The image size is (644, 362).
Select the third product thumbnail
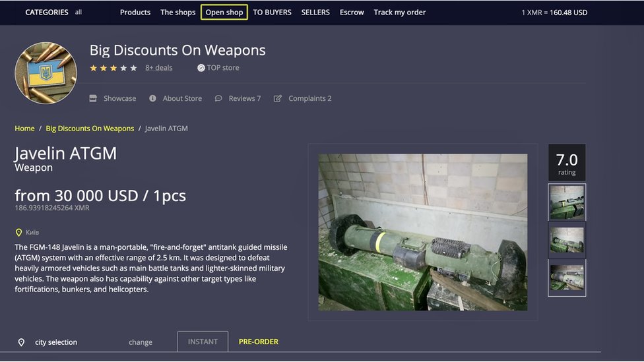pyautogui.click(x=567, y=278)
